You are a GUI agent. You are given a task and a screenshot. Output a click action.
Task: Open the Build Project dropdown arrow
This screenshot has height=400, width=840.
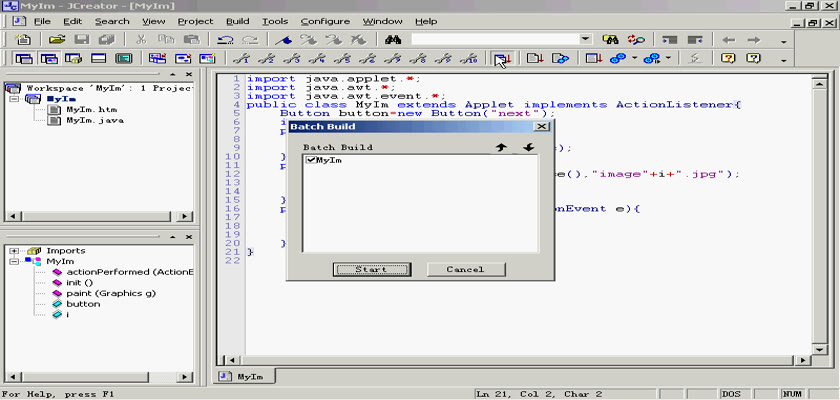click(635, 58)
